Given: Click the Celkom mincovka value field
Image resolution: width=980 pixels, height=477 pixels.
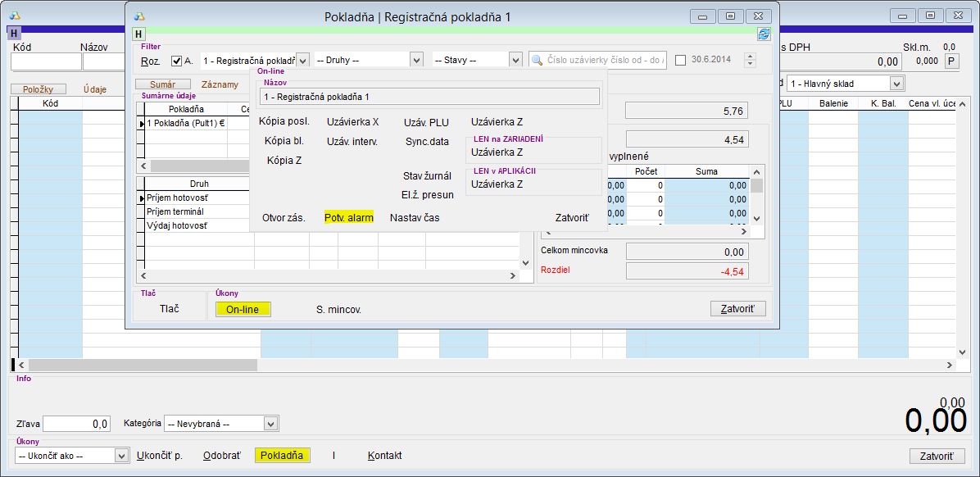Looking at the screenshot, I should coord(687,252).
